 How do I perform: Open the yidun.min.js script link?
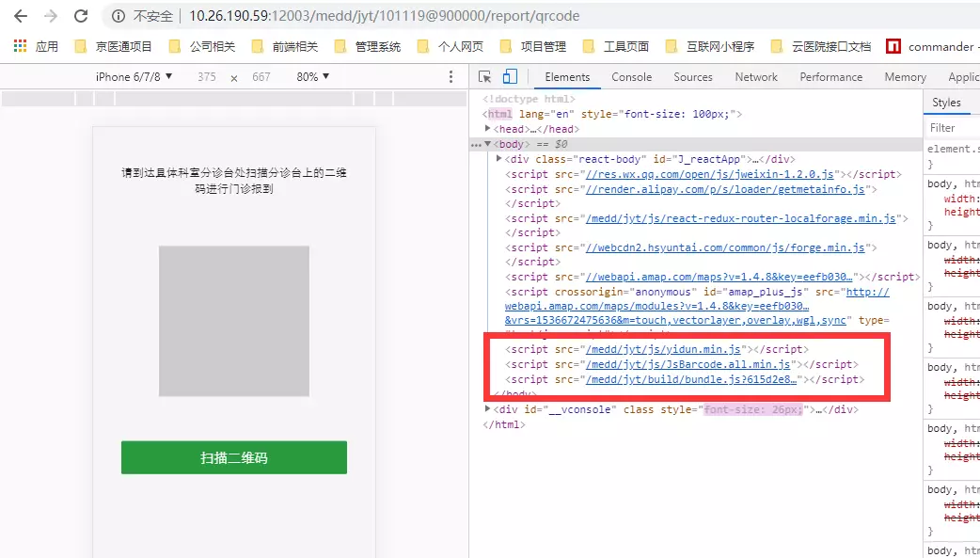pos(663,349)
